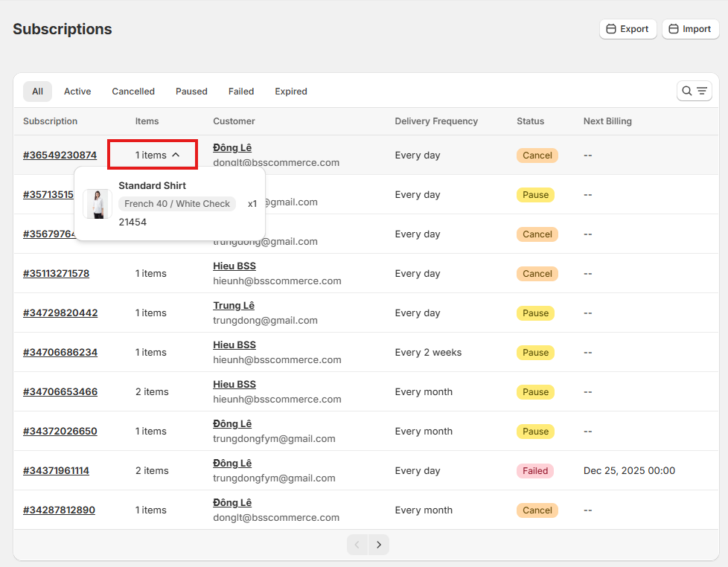
Task: Switch to the Active tab
Action: pyautogui.click(x=77, y=92)
